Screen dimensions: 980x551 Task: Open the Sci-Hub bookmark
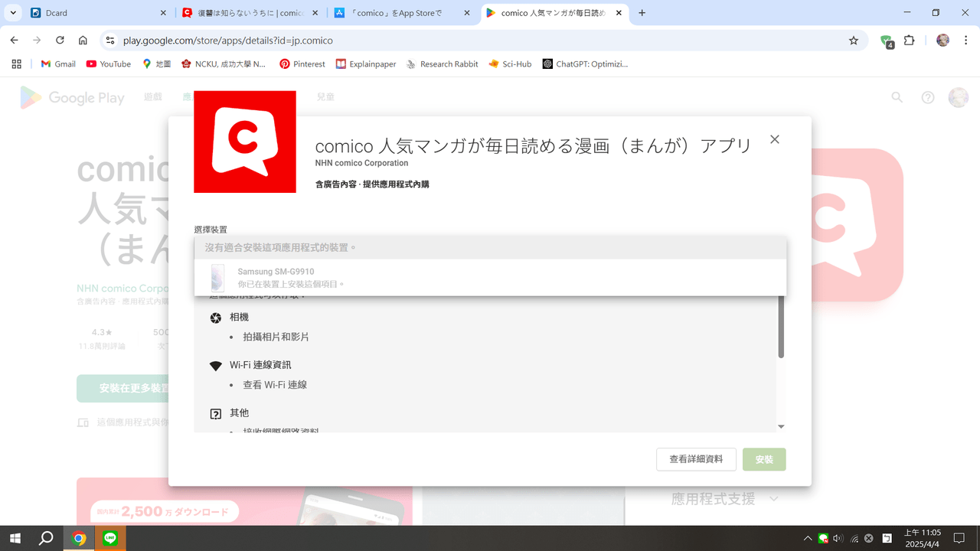click(510, 64)
